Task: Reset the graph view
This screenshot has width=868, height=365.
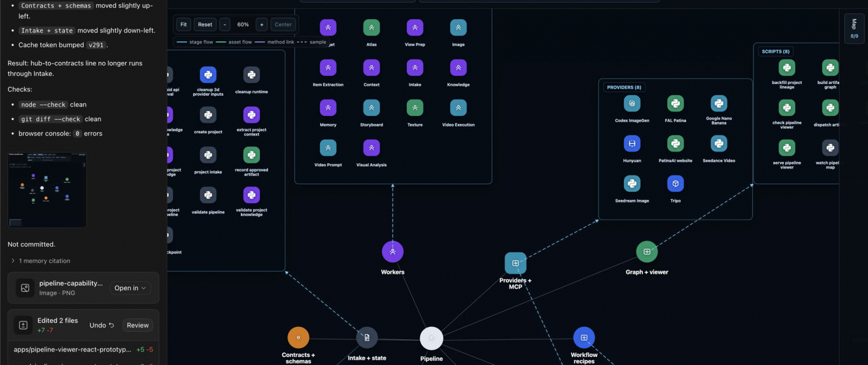Action: pyautogui.click(x=205, y=24)
